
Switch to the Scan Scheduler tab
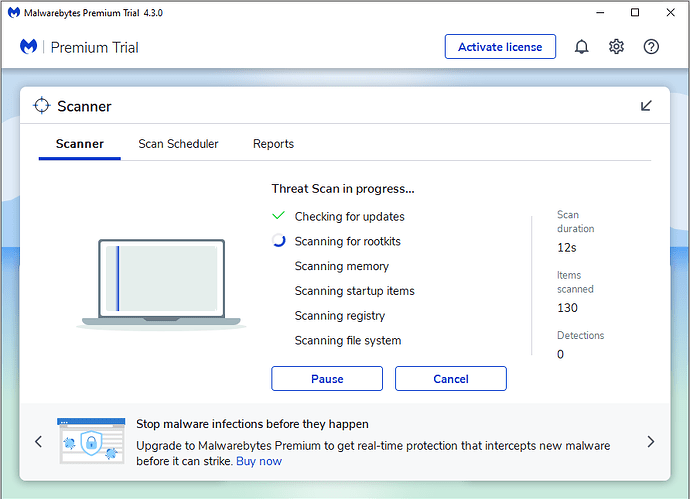(178, 144)
